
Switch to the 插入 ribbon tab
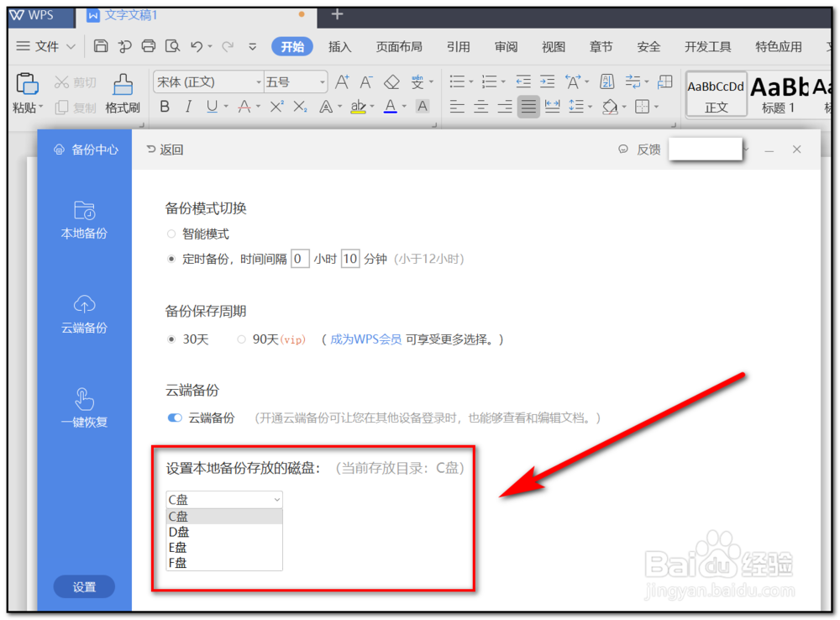pyautogui.click(x=339, y=47)
